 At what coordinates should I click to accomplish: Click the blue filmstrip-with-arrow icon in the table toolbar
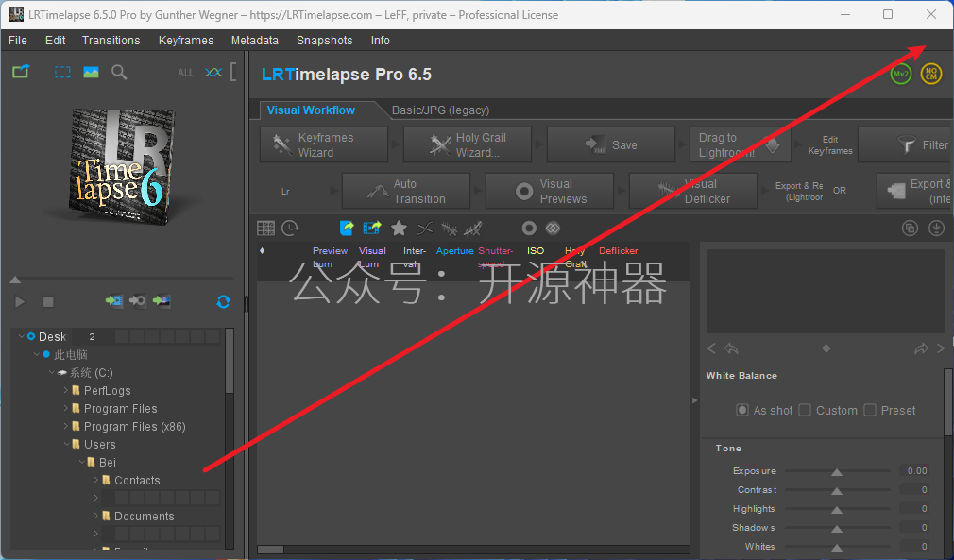[x=372, y=228]
